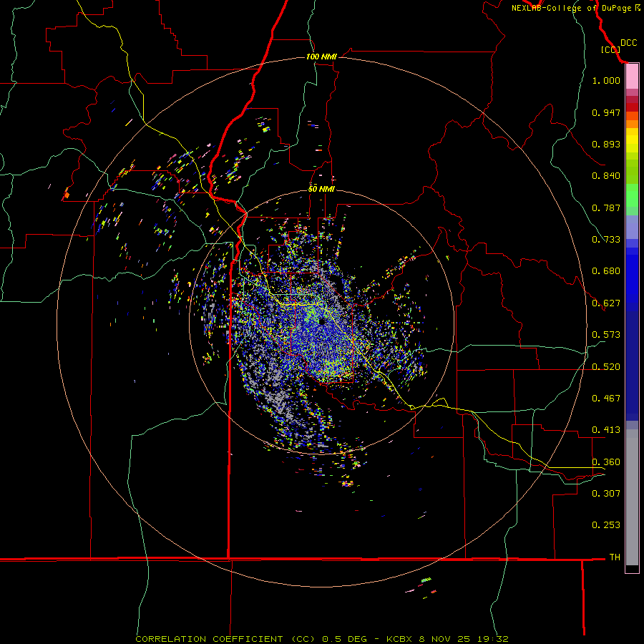The height and width of the screenshot is (644, 644).
Task: Click the DCC label above color bar
Action: [x=628, y=43]
